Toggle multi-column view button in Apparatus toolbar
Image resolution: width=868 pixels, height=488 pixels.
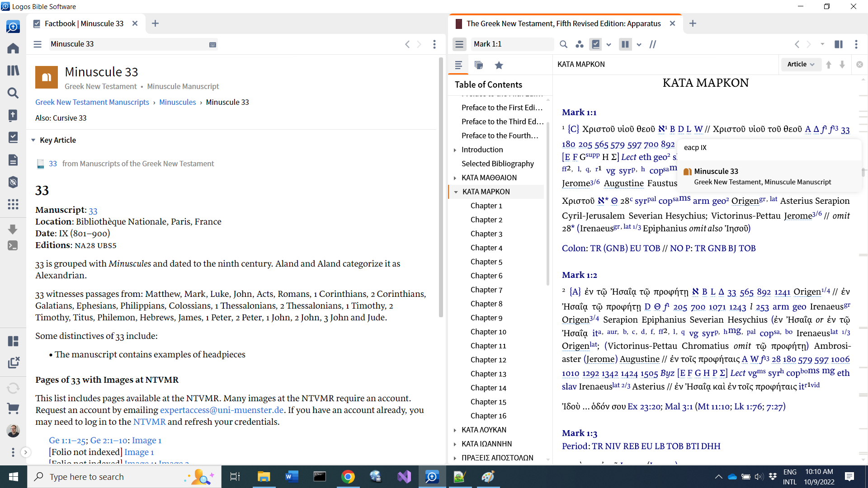pos(625,44)
